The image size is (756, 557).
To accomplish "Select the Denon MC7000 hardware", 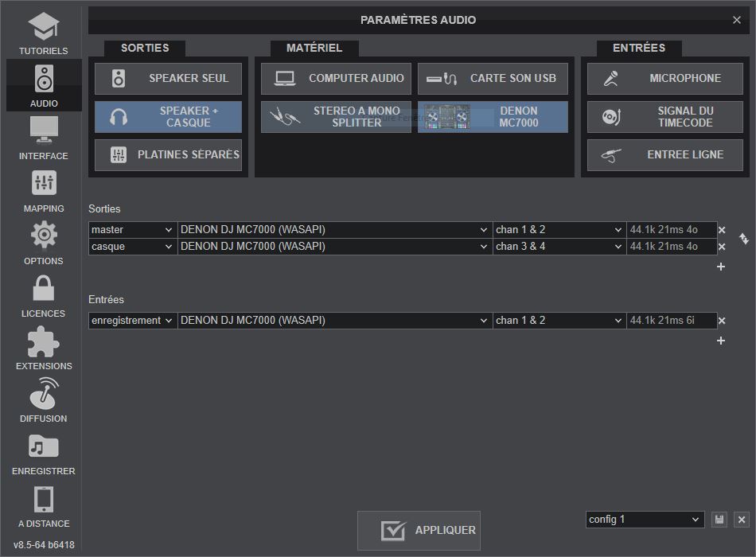I will [493, 117].
